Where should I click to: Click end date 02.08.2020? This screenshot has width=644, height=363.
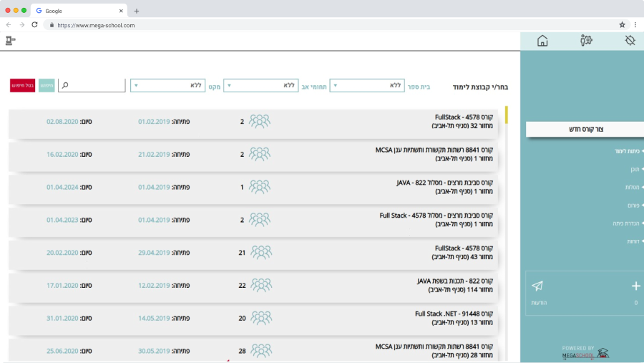click(x=62, y=122)
